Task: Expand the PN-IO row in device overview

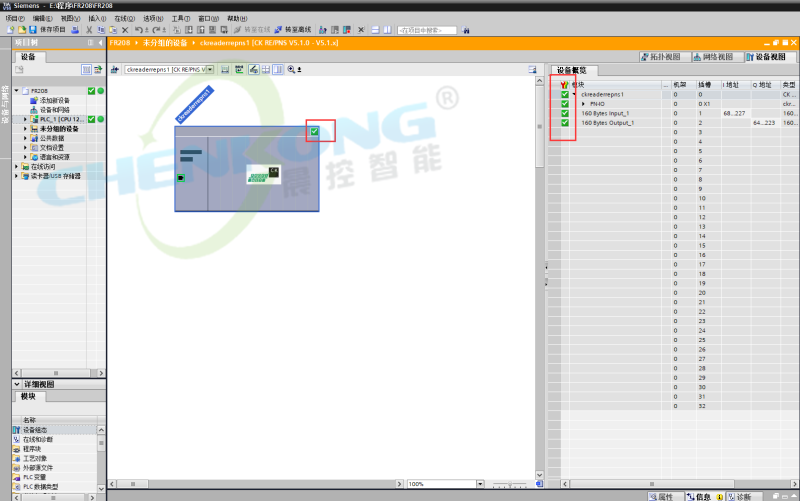Action: (x=583, y=104)
